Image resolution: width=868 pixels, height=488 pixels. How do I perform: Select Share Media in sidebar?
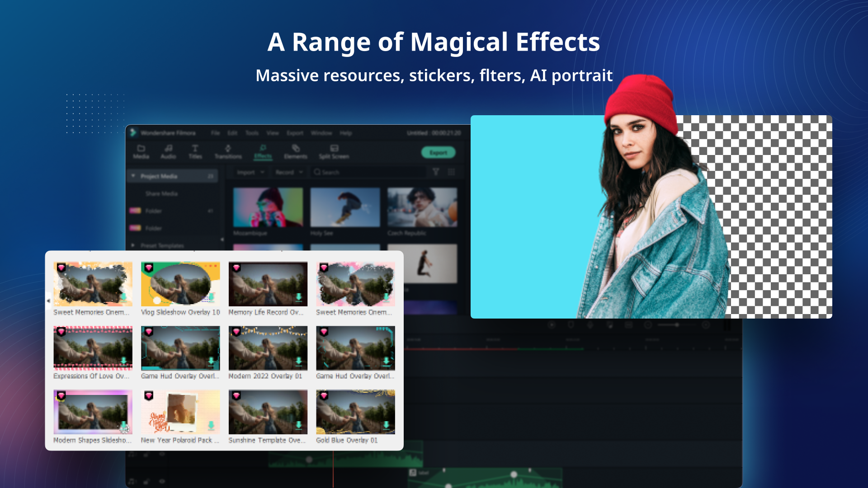click(x=161, y=193)
